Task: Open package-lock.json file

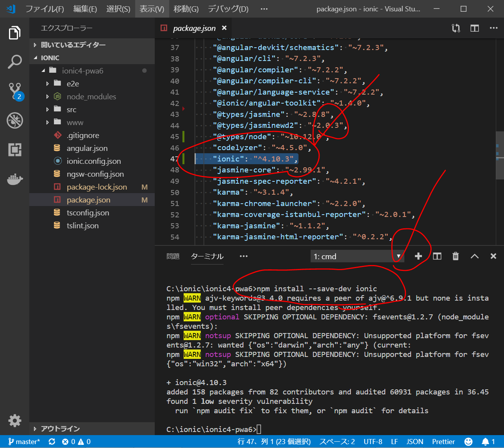Action: (x=92, y=187)
